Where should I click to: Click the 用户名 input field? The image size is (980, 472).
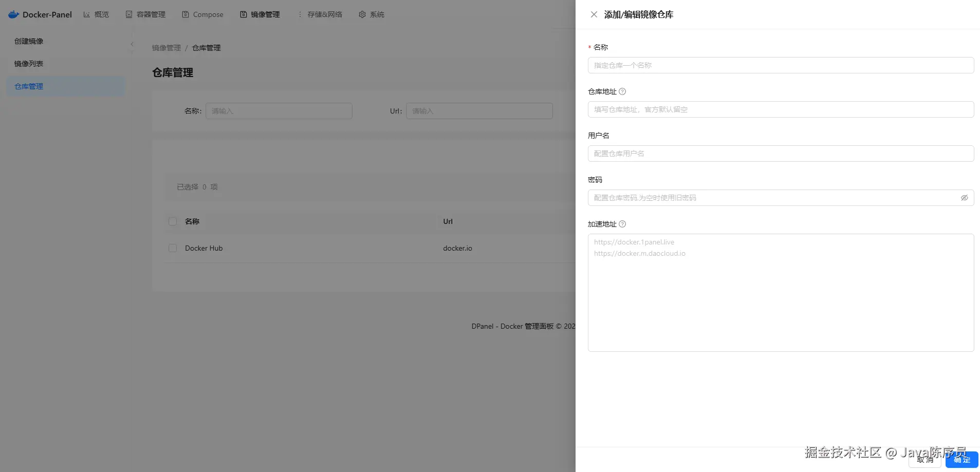781,154
